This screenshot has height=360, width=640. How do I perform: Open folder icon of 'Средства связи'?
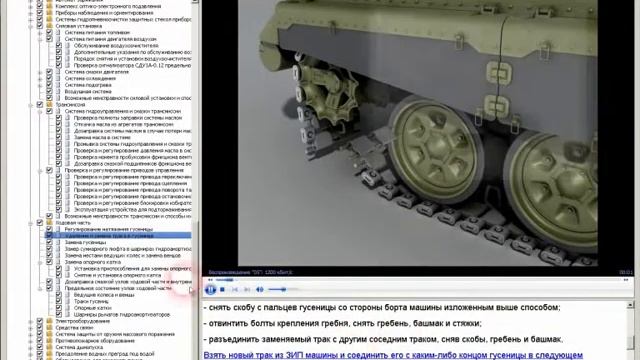coord(49,328)
